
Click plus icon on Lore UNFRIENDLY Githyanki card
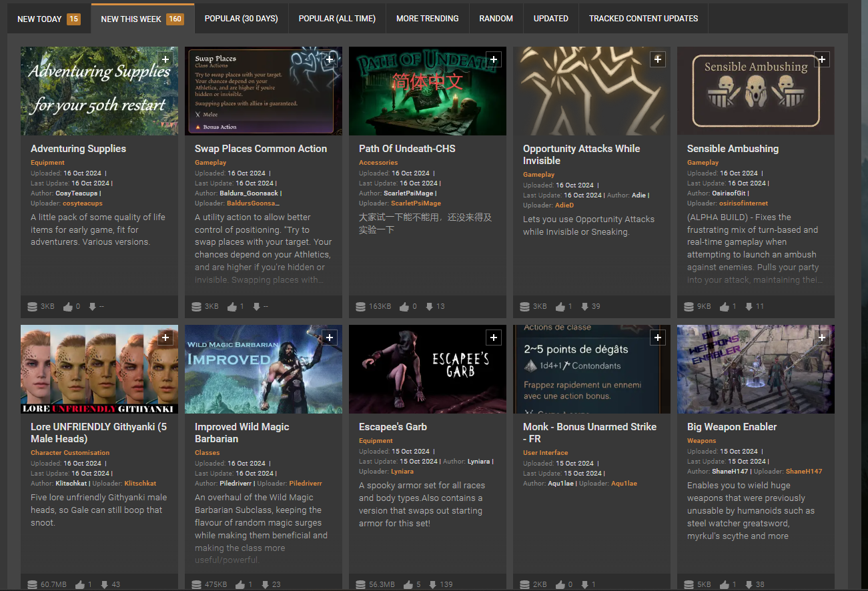click(165, 338)
